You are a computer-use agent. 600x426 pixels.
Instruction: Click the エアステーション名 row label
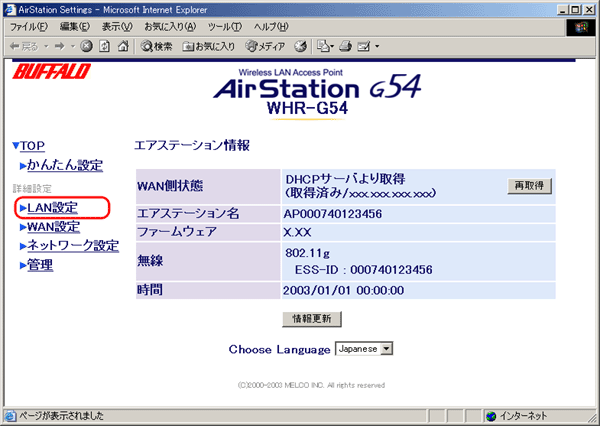pyautogui.click(x=188, y=214)
